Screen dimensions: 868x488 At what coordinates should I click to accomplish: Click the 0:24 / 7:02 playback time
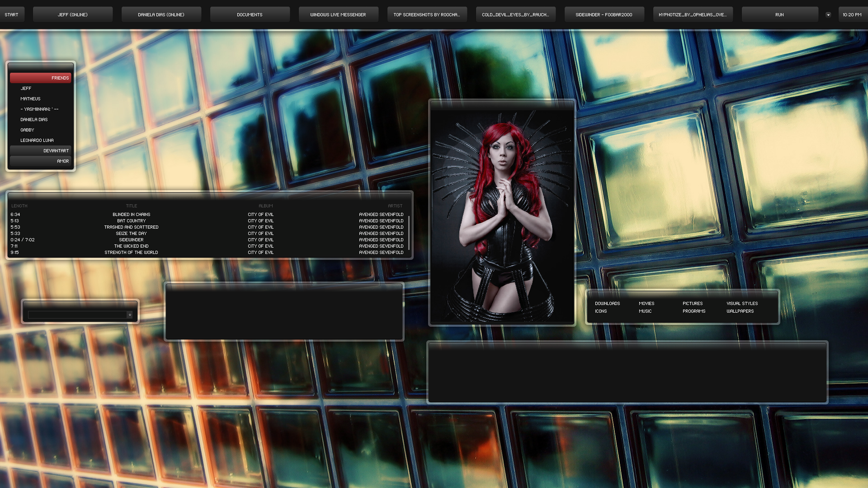click(23, 240)
